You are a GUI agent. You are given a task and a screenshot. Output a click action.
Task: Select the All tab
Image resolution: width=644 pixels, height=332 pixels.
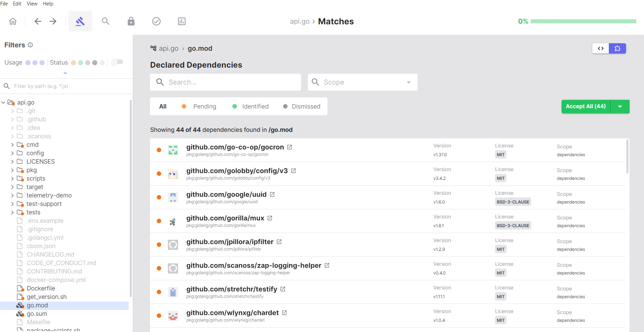coord(163,106)
